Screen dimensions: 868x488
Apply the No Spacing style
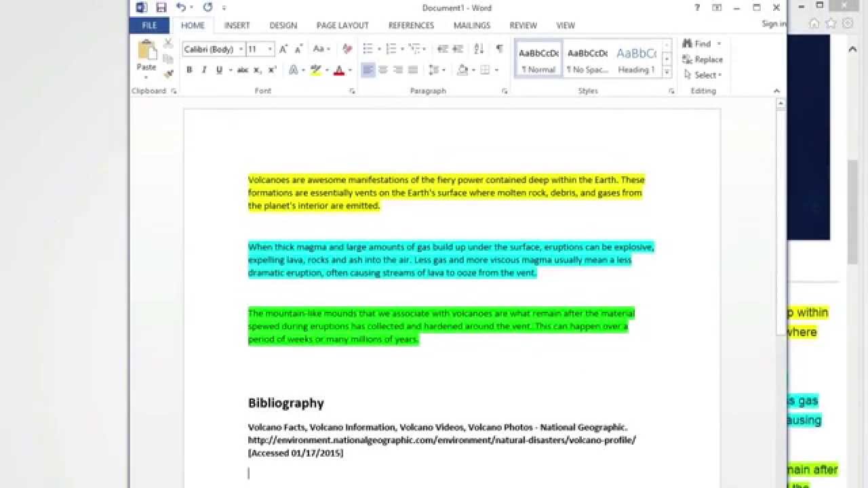pyautogui.click(x=587, y=60)
